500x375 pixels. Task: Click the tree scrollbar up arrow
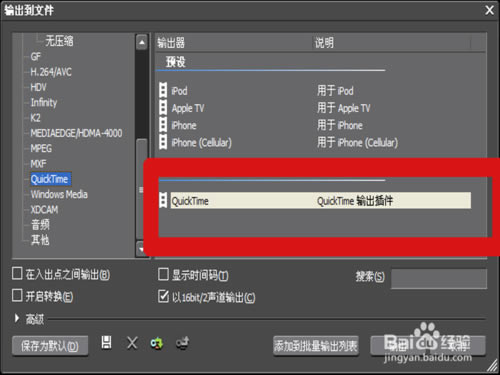coord(142,42)
